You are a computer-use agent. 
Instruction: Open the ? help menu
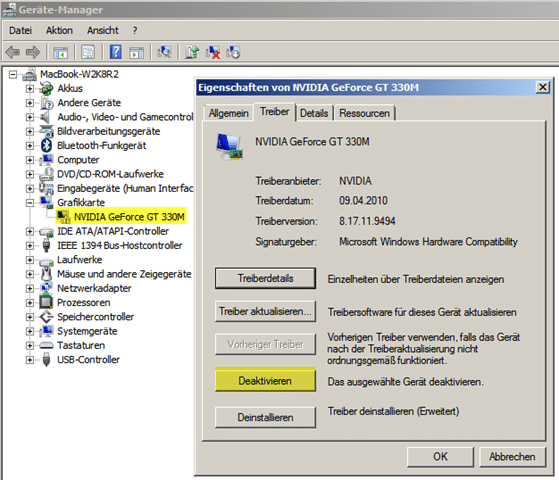(135, 31)
